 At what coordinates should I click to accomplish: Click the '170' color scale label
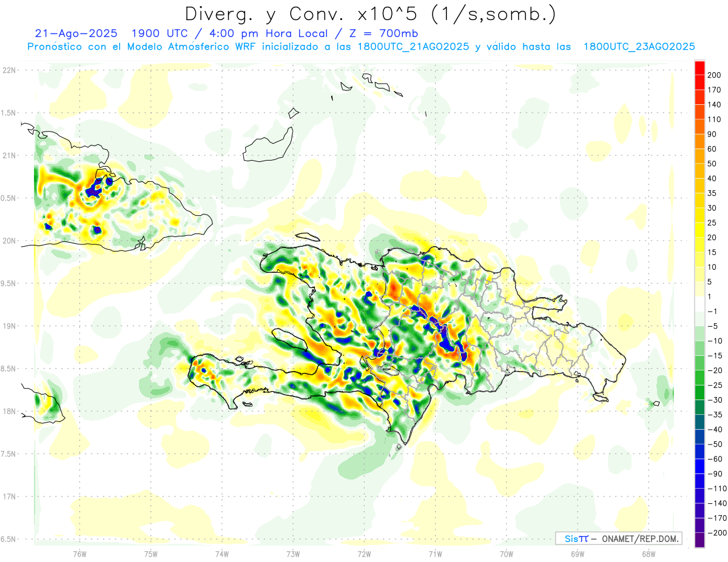click(715, 90)
